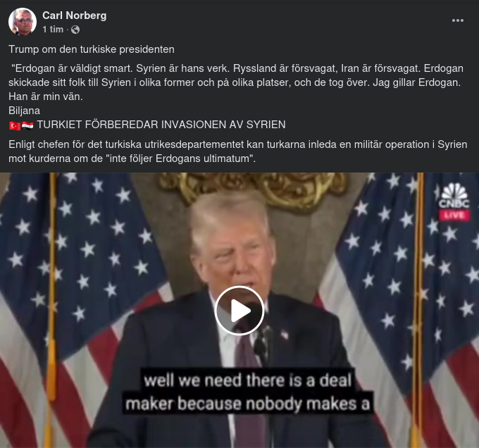Click the headline TURKIET FÖRBEREDAR INVASIONEN AV SYRIEN
The width and height of the screenshot is (479, 448).
[x=161, y=125]
